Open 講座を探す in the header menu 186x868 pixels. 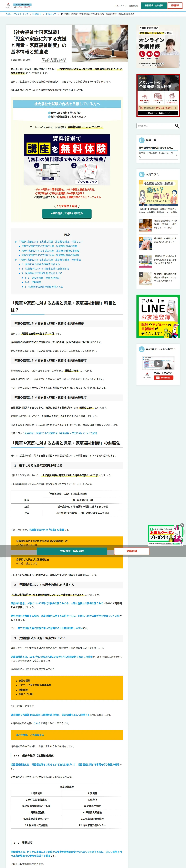point(134,6)
